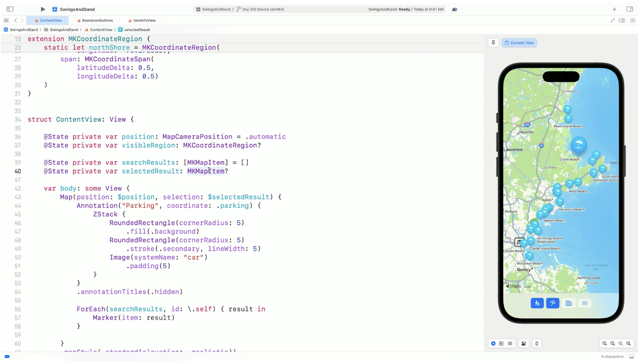
Task: Click the blue breakpoint tag at bottom-left
Action: point(7,357)
